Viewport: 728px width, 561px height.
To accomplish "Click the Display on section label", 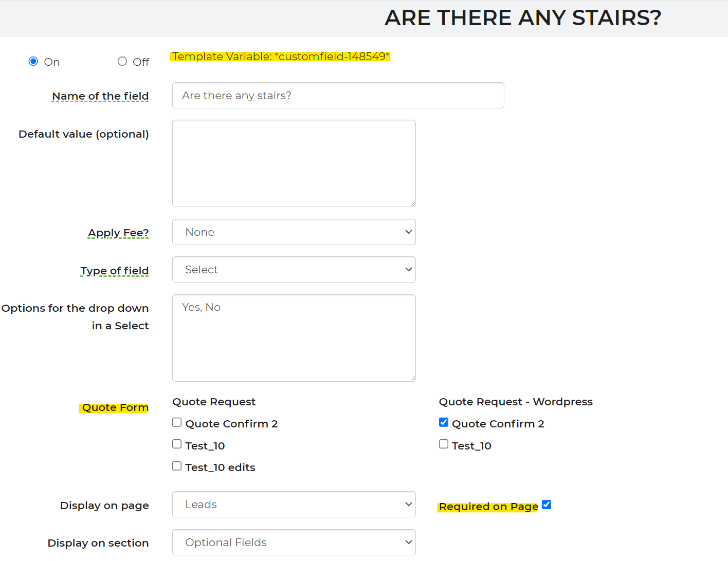I will (x=98, y=543).
